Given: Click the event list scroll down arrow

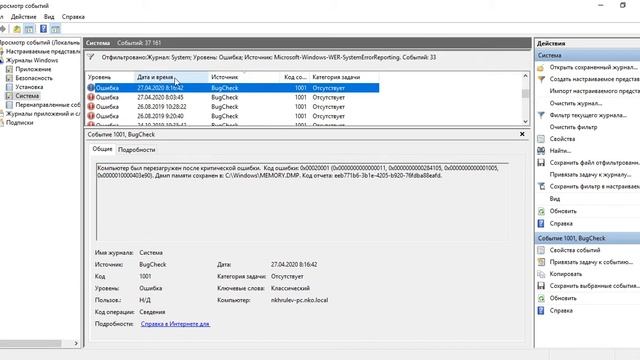Looking at the screenshot, I should pos(525,122).
